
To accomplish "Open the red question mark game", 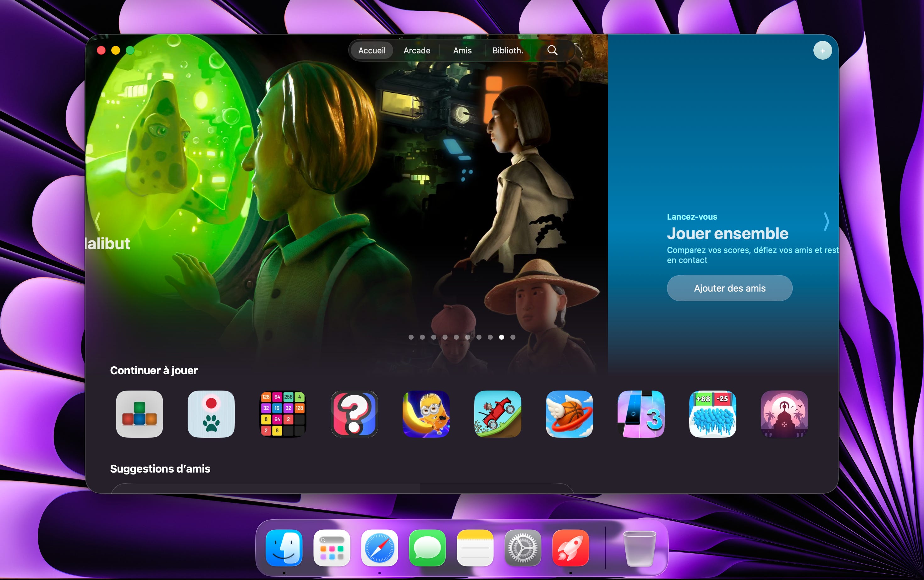I will tap(354, 414).
